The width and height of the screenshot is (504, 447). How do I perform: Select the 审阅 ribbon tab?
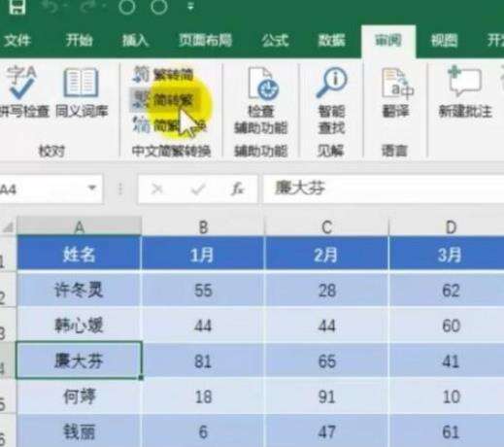(x=388, y=41)
